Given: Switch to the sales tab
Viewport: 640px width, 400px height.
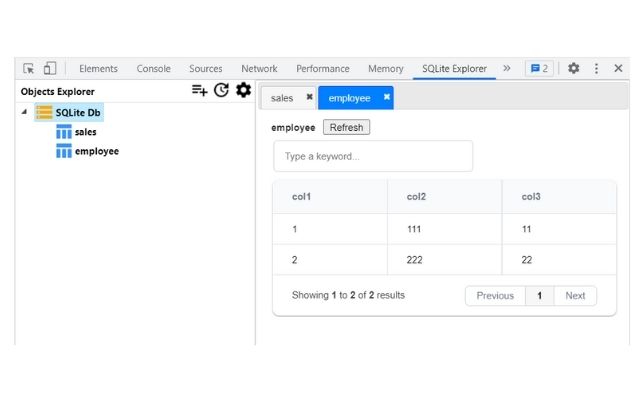Looking at the screenshot, I should 282,98.
